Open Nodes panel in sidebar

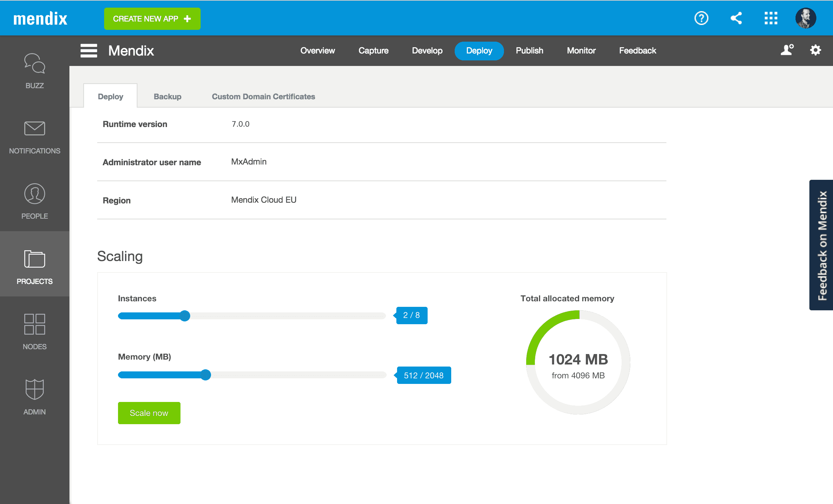34,332
